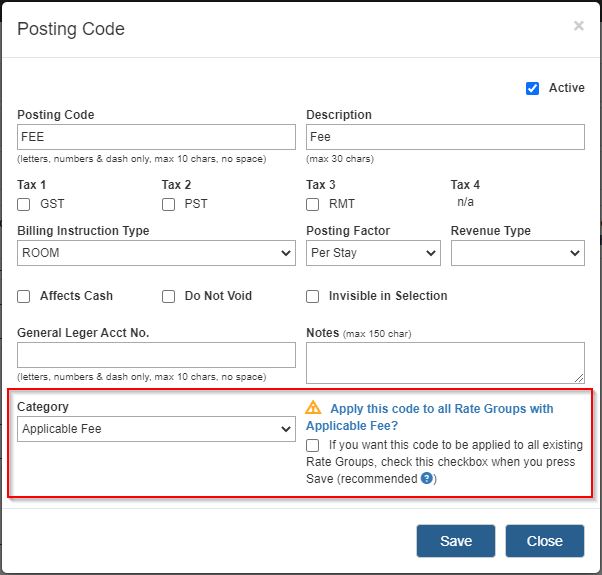602x575 pixels.
Task: Open the Billing Instruction Type dropdown
Action: coord(156,253)
